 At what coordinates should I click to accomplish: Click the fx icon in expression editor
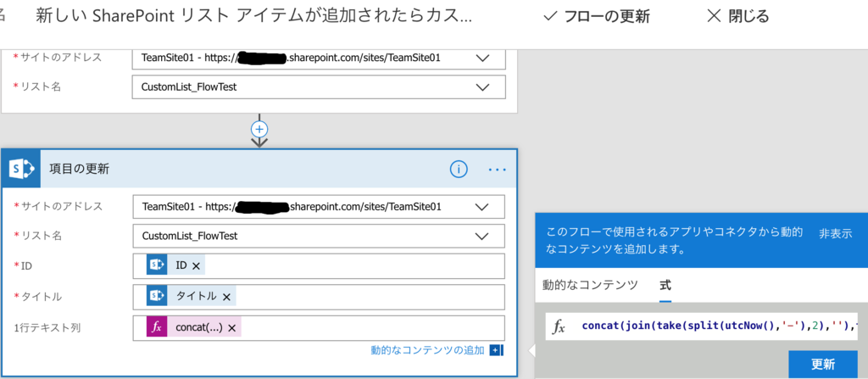(x=559, y=327)
